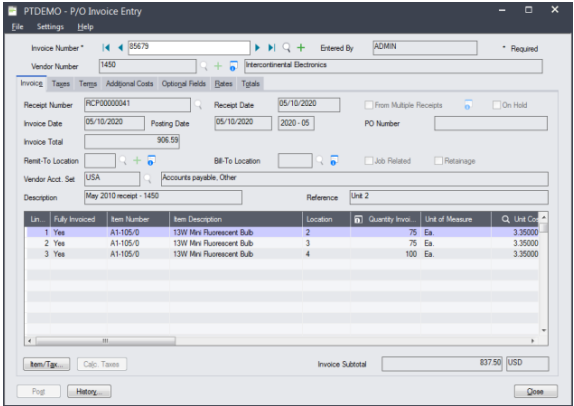Open Receipt Number finder magnifier
Screen dimensions: 574x406
pos(198,105)
